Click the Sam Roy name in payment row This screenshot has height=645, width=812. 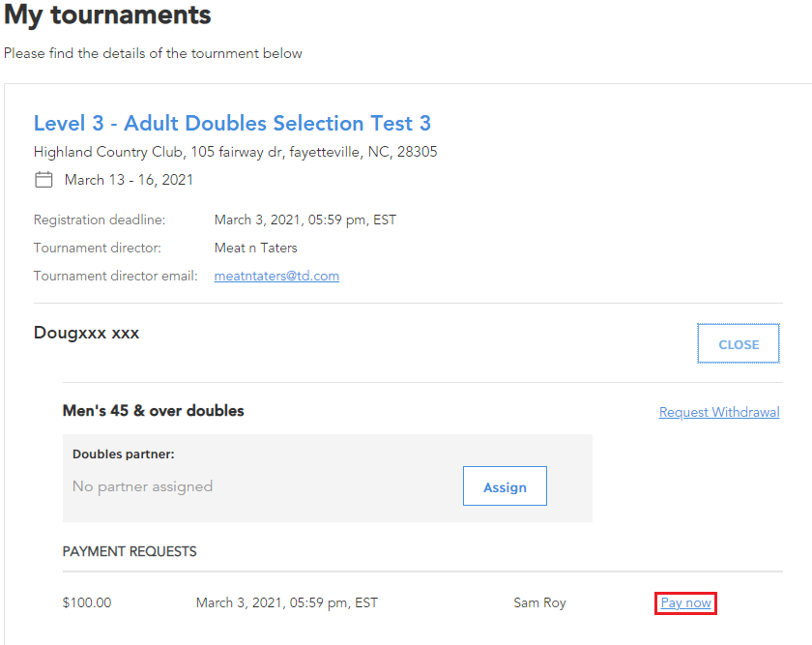[x=539, y=602]
